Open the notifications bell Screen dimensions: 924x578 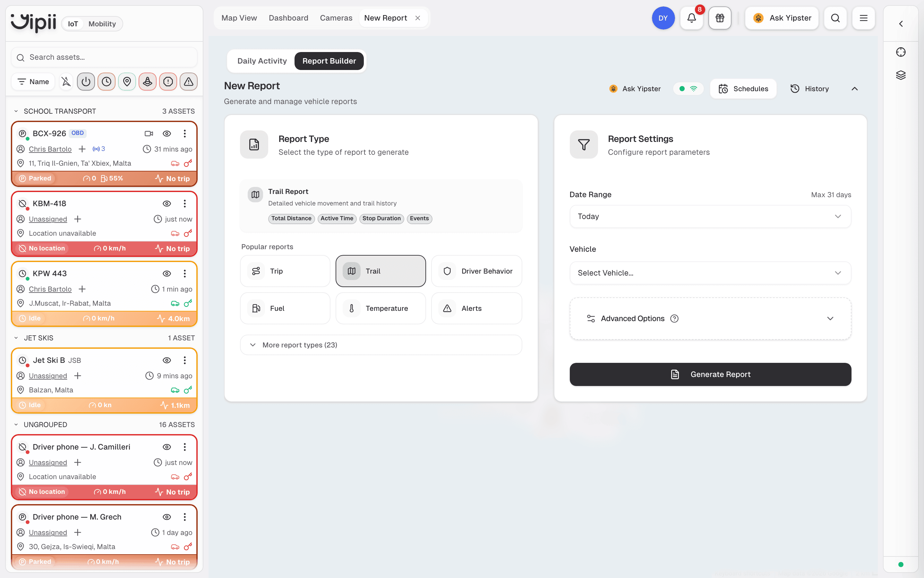(691, 18)
